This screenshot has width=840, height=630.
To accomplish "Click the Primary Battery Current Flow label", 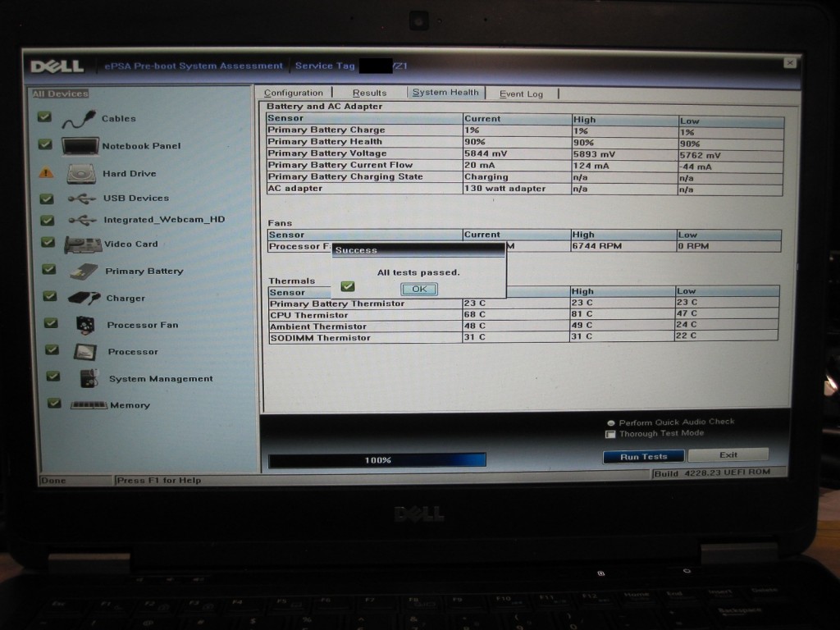I will [340, 165].
